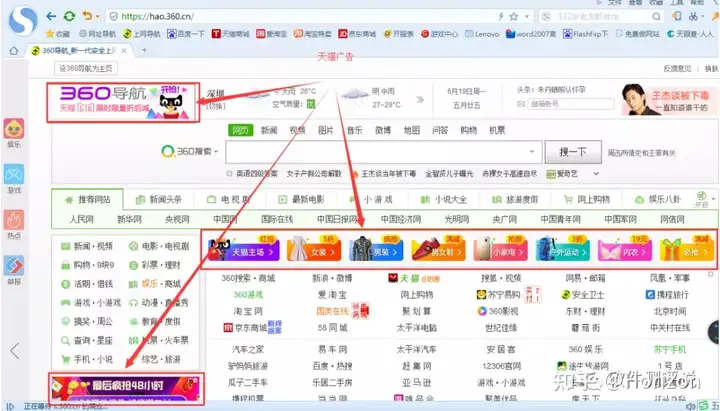Open the 天猫主场 promo tile
The image size is (720, 411).
[x=243, y=250]
